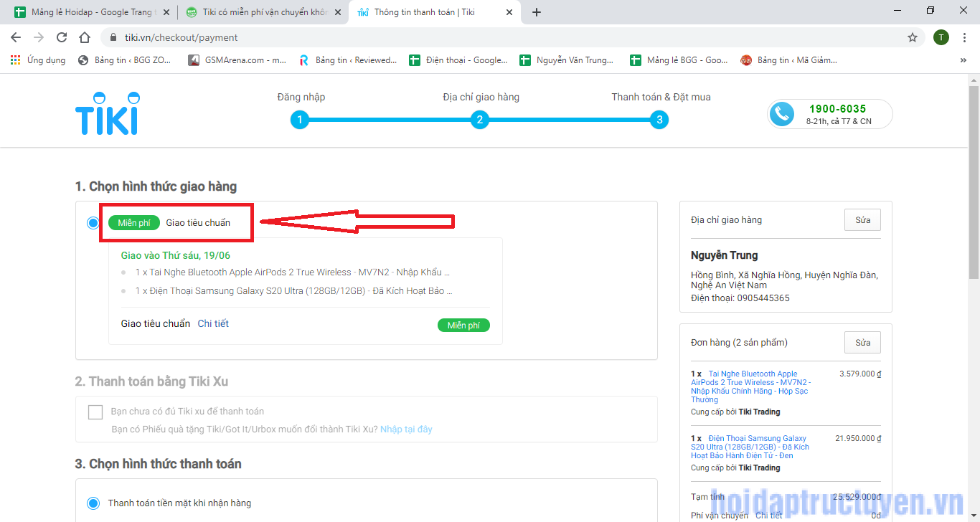Image resolution: width=980 pixels, height=522 pixels.
Task: Click the hotline number 1900-6035
Action: pos(837,109)
